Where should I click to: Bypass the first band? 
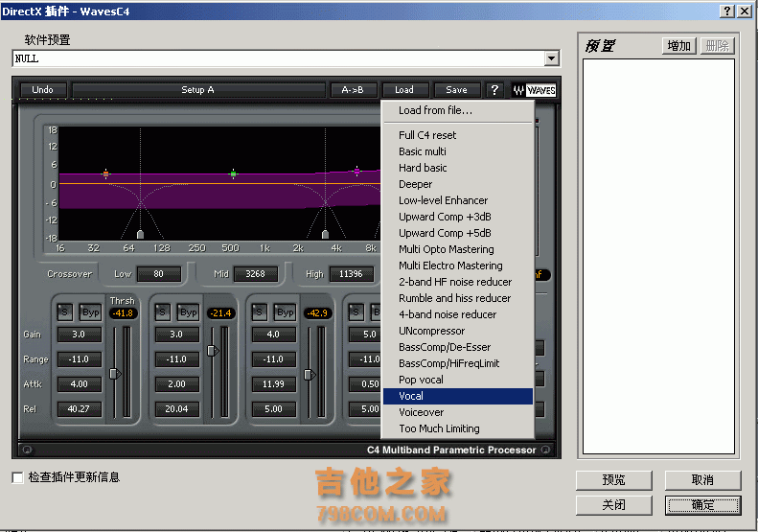[90, 312]
